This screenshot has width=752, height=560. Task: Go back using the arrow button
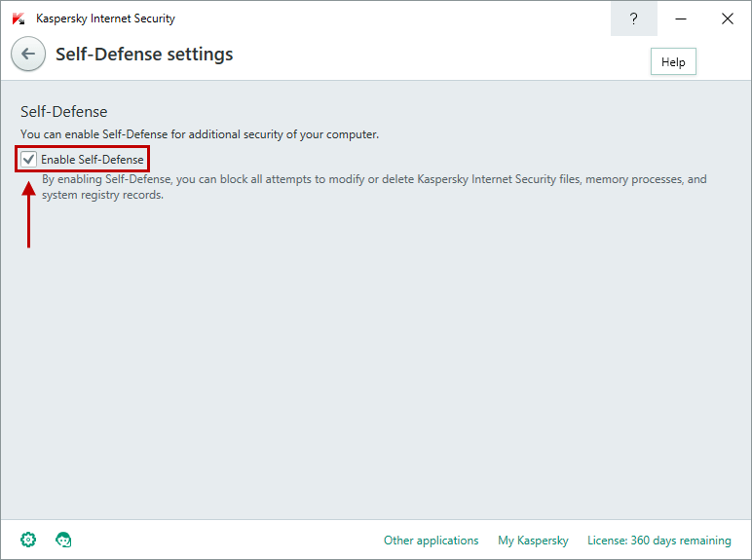click(28, 54)
